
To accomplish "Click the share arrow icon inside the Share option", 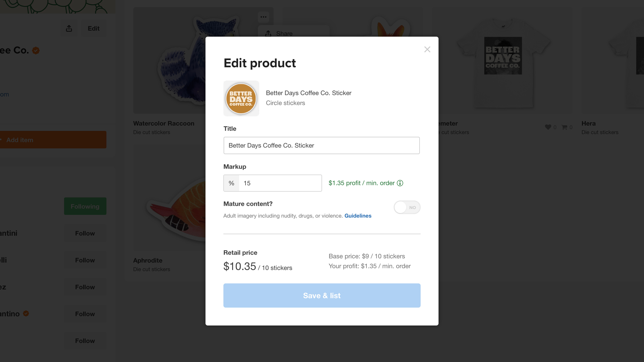I will 268,34.
